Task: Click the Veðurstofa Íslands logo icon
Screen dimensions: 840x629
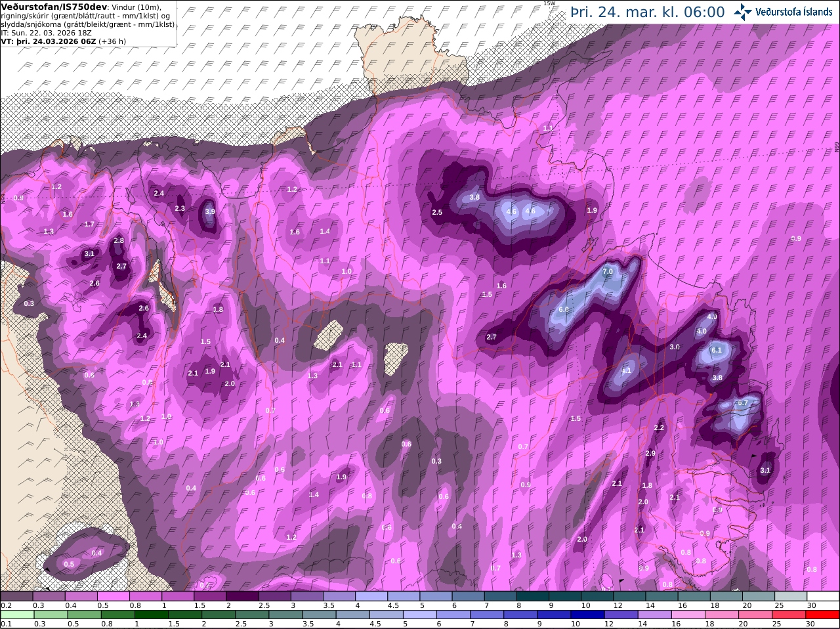Action: click(743, 11)
